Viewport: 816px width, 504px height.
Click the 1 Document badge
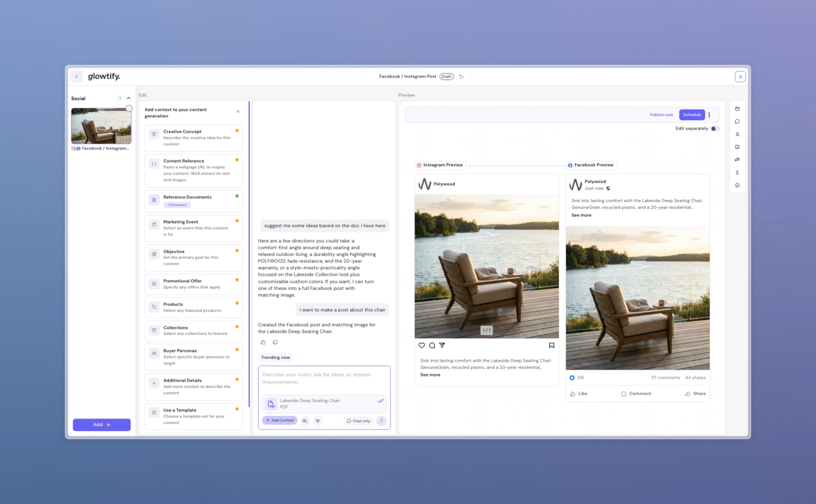[177, 205]
